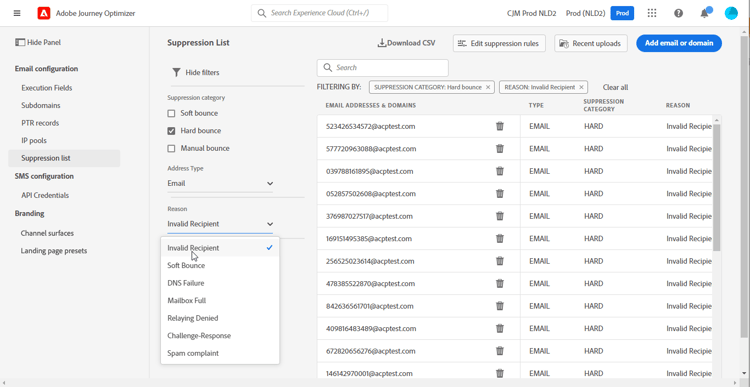Screen dimensions: 750x387
Task: Expand the Address Type Email dropdown
Action: [220, 183]
